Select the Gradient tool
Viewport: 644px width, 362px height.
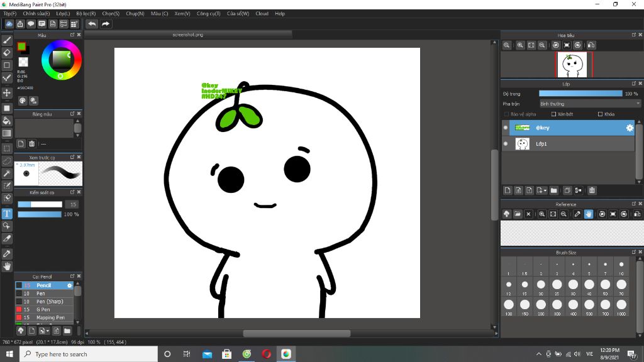click(x=7, y=133)
